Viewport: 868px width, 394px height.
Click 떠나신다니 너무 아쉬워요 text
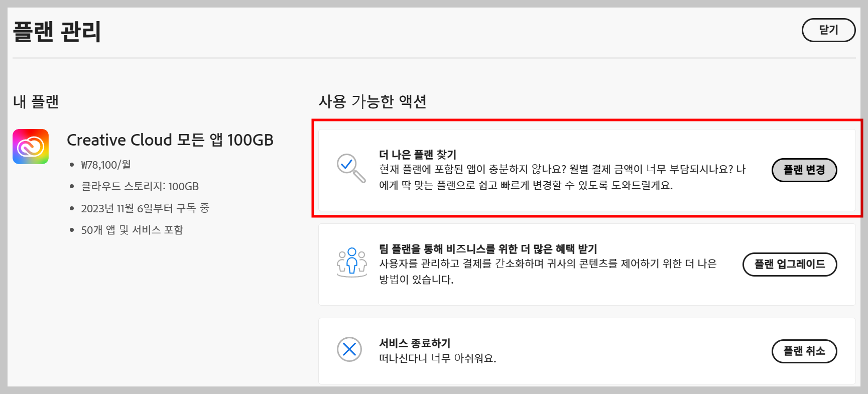pyautogui.click(x=438, y=358)
